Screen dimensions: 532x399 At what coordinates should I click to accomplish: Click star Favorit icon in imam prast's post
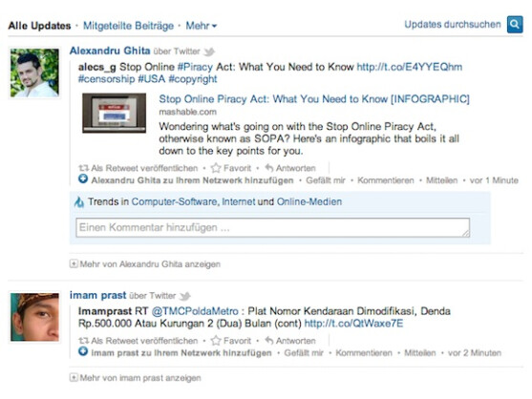coord(216,341)
